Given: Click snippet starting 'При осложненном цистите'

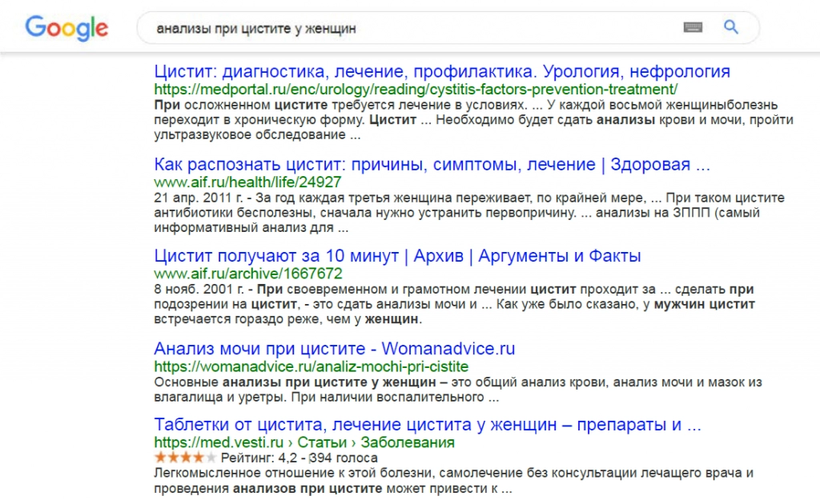Looking at the screenshot, I should point(473,120).
